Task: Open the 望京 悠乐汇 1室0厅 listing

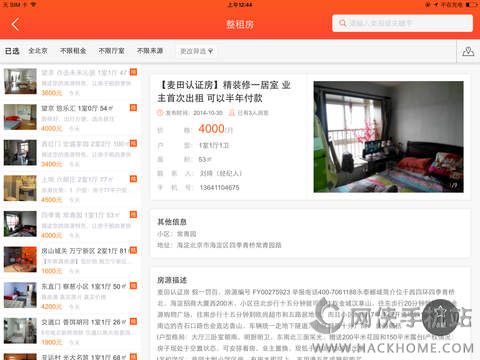Action: 71,117
